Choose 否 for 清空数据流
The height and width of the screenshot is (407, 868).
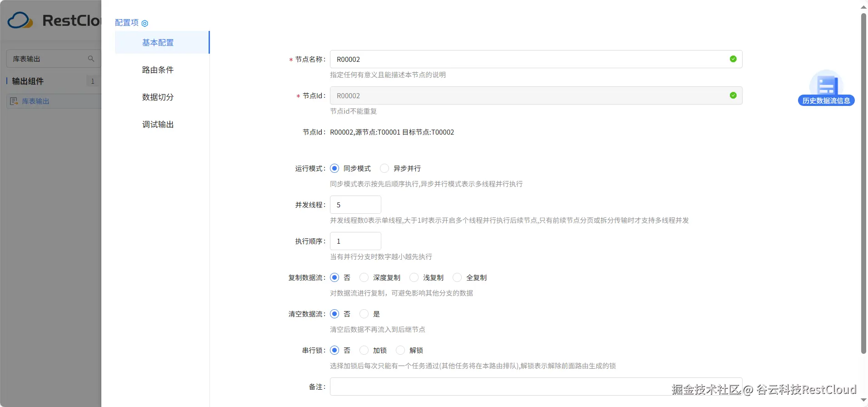click(334, 314)
